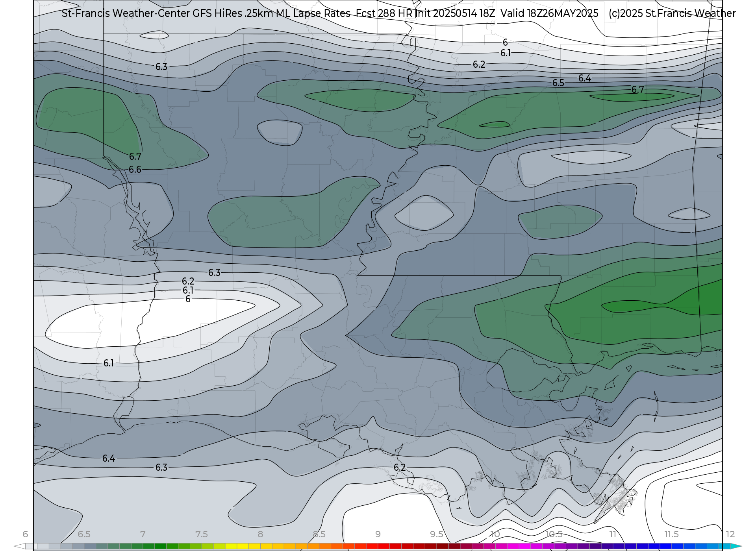This screenshot has width=756, height=551.
Task: Click the "Valid 18Z26MAY2025" text
Action: point(550,13)
